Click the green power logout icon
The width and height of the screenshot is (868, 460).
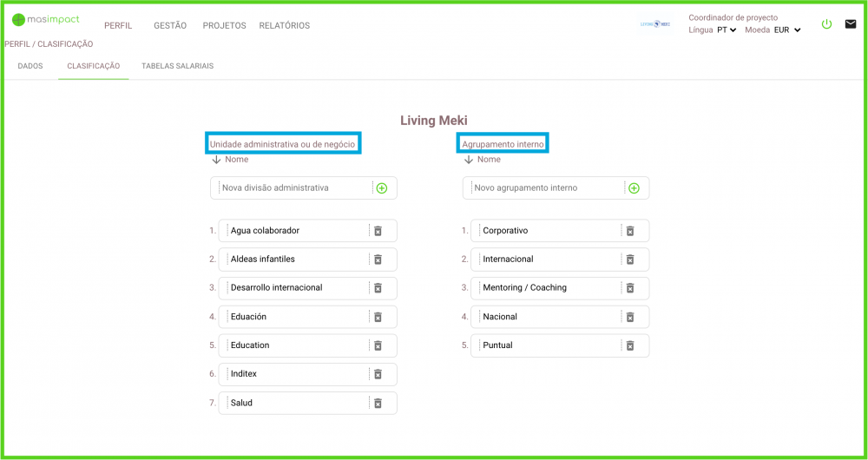point(826,24)
